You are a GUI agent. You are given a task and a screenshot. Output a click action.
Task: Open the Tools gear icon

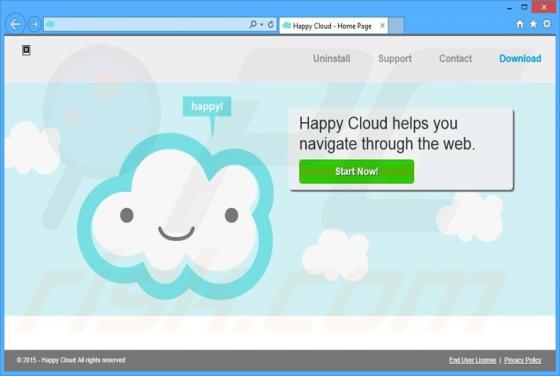click(x=547, y=24)
